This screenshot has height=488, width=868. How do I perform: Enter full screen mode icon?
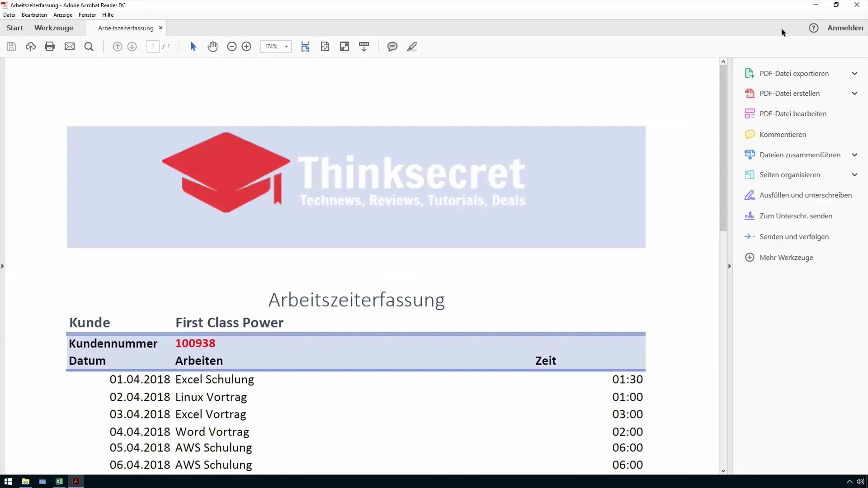tap(344, 47)
